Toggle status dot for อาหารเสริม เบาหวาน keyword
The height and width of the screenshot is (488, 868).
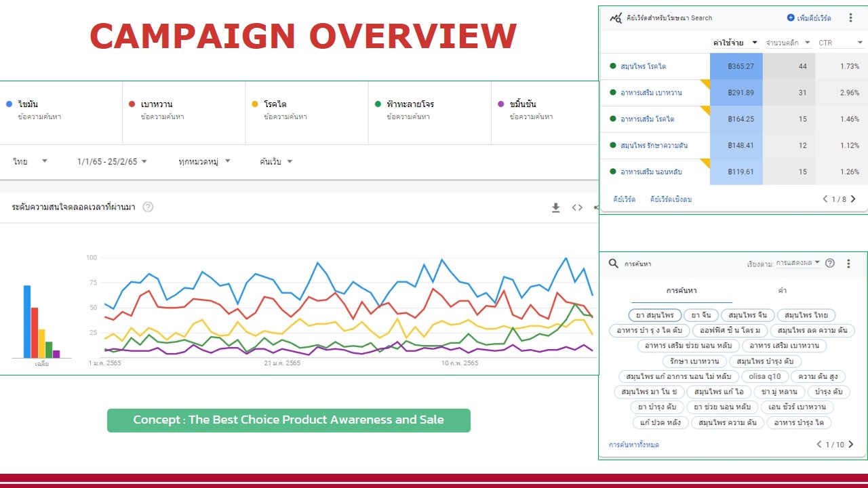coord(613,93)
